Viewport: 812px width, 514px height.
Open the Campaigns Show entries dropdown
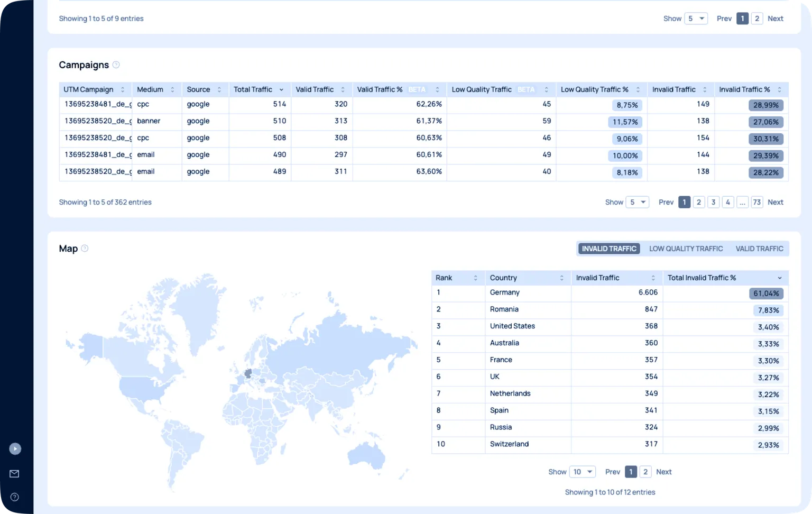tap(637, 203)
